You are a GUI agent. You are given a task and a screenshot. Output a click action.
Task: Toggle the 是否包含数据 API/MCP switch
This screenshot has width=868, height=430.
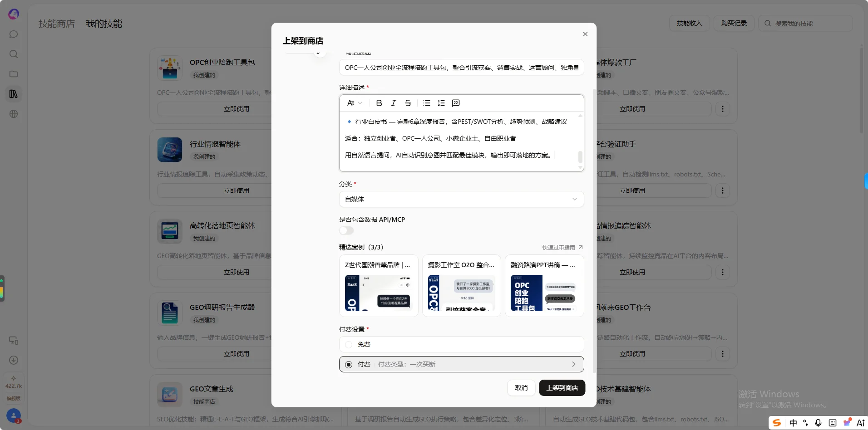coord(346,230)
